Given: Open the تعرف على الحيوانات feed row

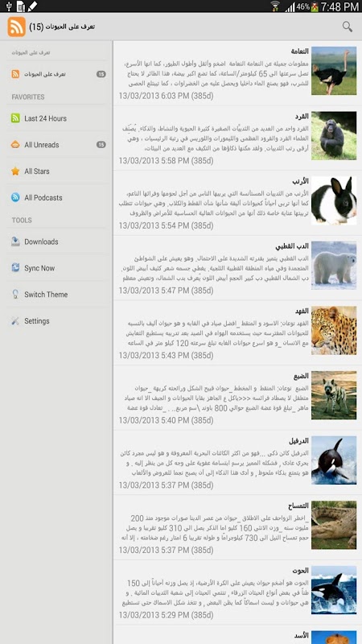Looking at the screenshot, I should click(x=56, y=74).
